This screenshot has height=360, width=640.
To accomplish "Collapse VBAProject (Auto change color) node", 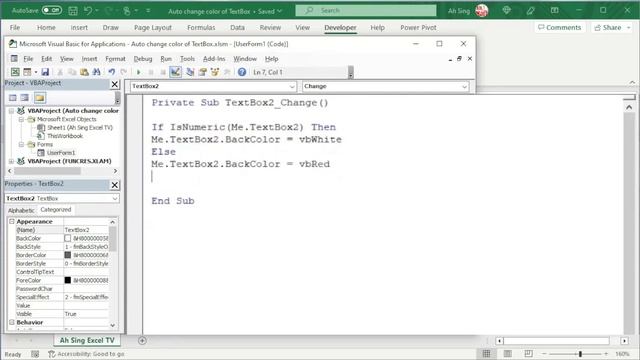I will point(11,111).
